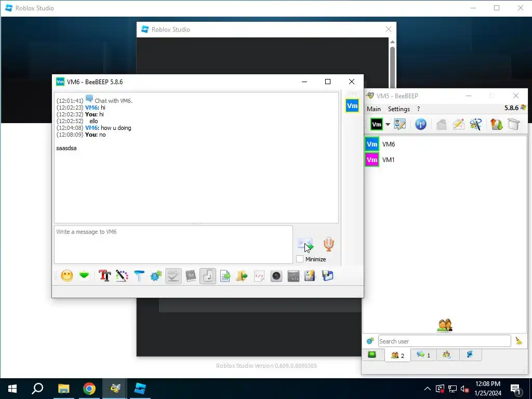The image size is (532, 399).
Task: Toggle the dictionary book icon in chat toolbar
Action: point(191,275)
